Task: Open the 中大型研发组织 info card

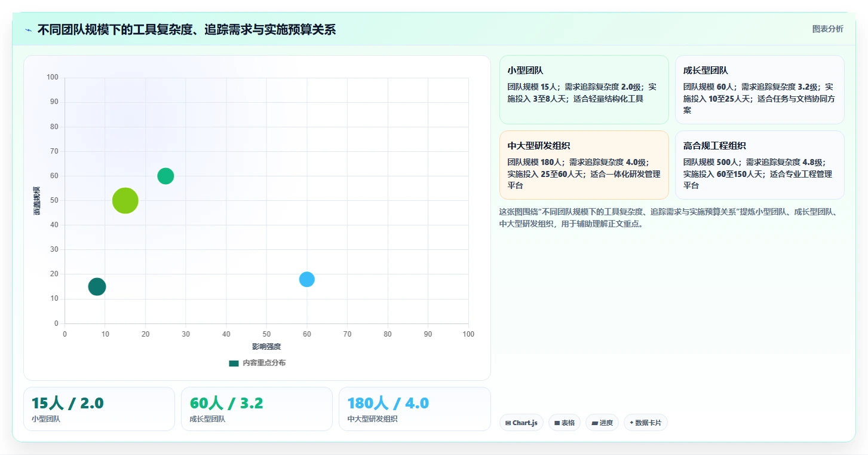Action: click(x=584, y=165)
